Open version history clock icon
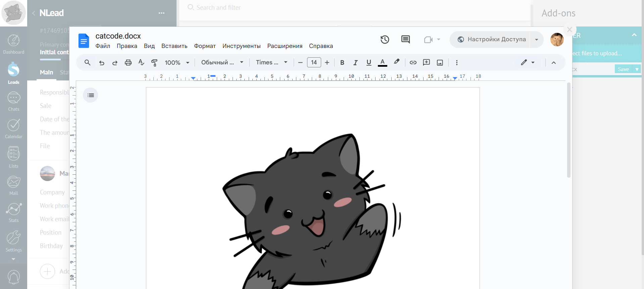 [385, 40]
